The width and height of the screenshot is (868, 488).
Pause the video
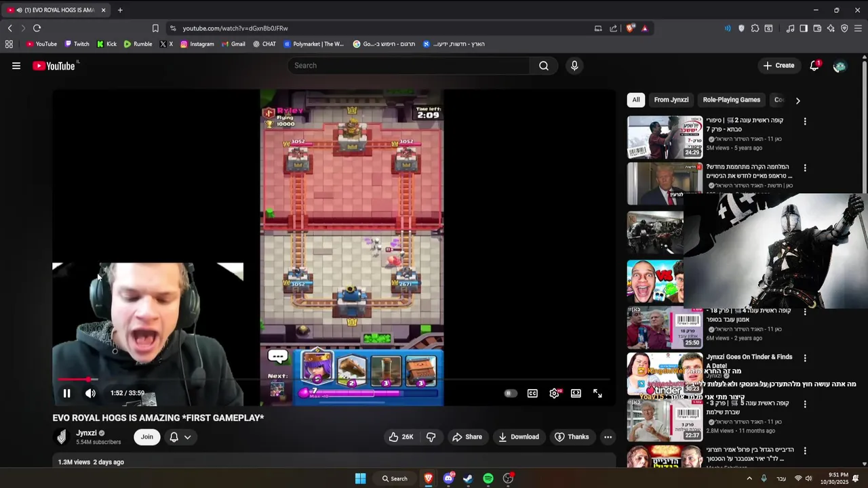click(x=66, y=393)
